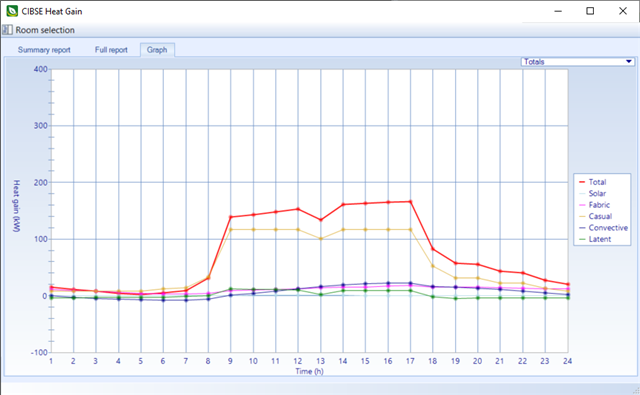Screen dimensions: 640x395
Task: Click the Latent legend entry
Action: click(600, 239)
